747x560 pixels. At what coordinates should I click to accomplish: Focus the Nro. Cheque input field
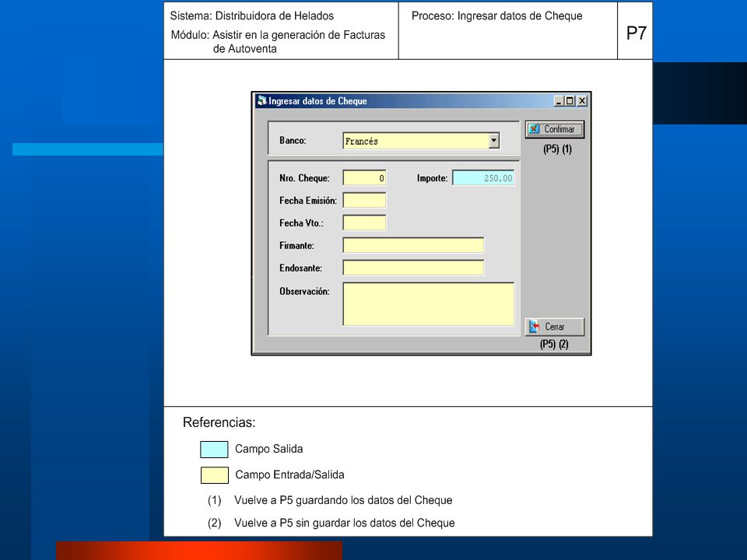(364, 177)
